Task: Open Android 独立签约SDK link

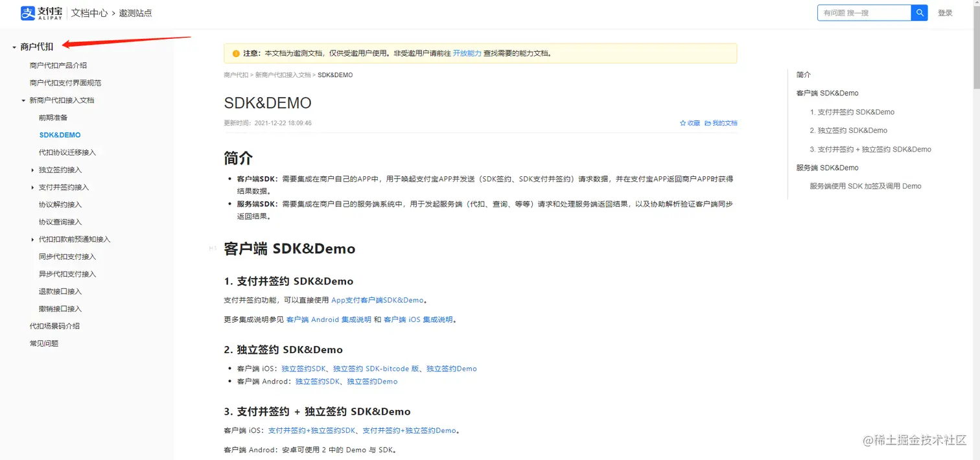Action: pos(318,382)
